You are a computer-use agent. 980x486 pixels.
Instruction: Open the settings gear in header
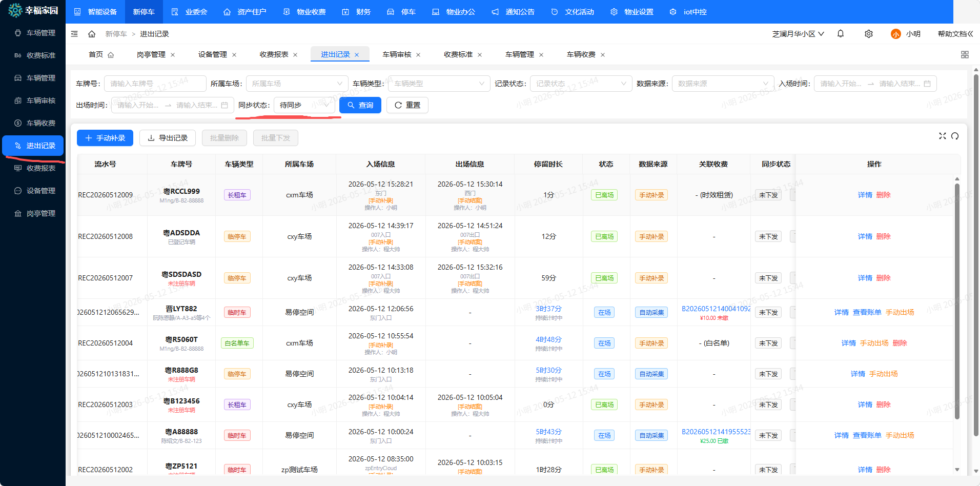869,34
